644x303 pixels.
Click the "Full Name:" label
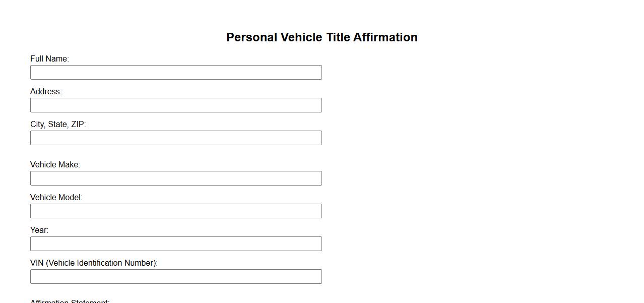click(49, 59)
